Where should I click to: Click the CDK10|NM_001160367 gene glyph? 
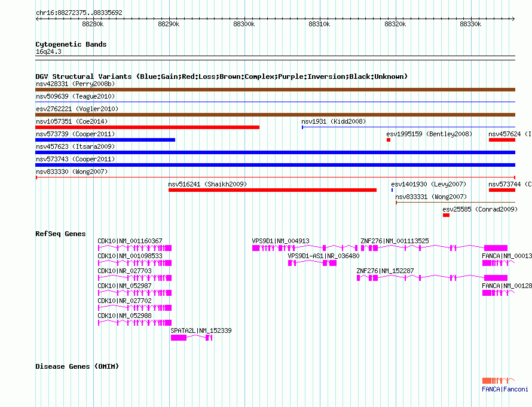coord(134,248)
